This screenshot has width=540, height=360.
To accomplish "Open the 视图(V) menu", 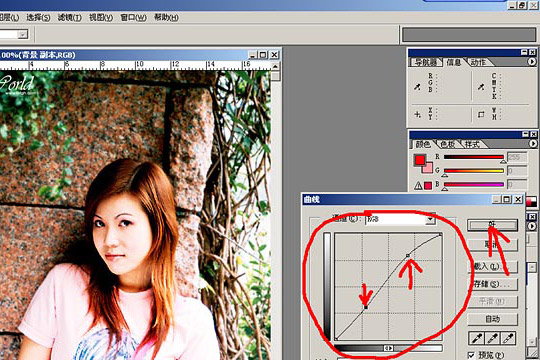I will 101,18.
